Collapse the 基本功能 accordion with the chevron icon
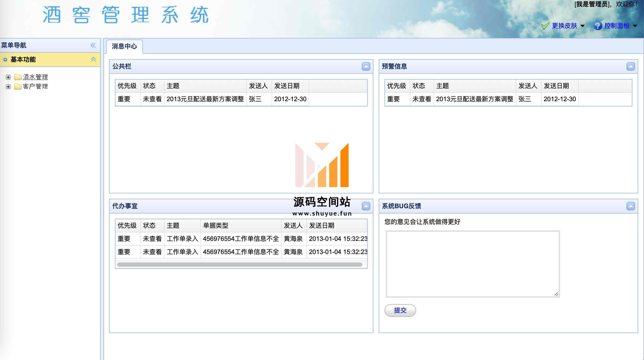 pos(93,59)
